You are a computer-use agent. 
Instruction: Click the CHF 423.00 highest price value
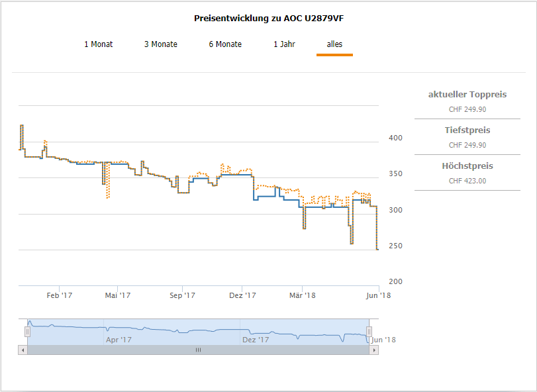[x=467, y=181]
